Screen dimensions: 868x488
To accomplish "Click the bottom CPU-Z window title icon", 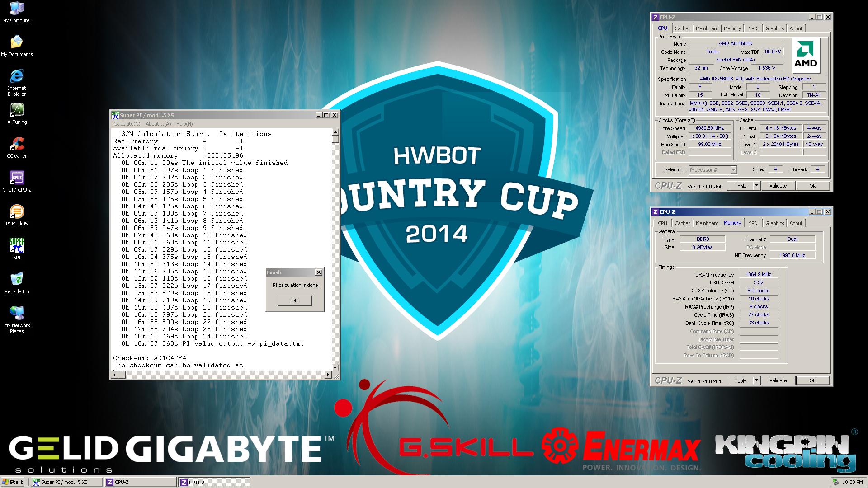I will (x=655, y=212).
